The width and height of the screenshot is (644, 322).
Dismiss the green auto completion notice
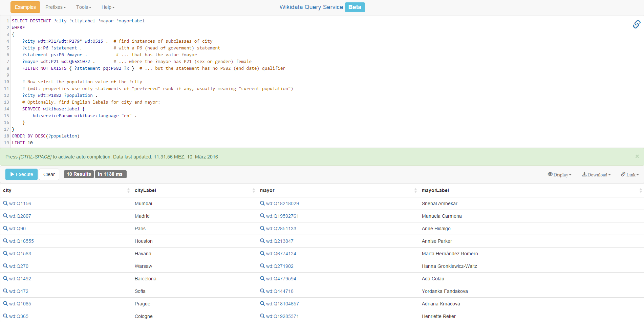pos(637,156)
